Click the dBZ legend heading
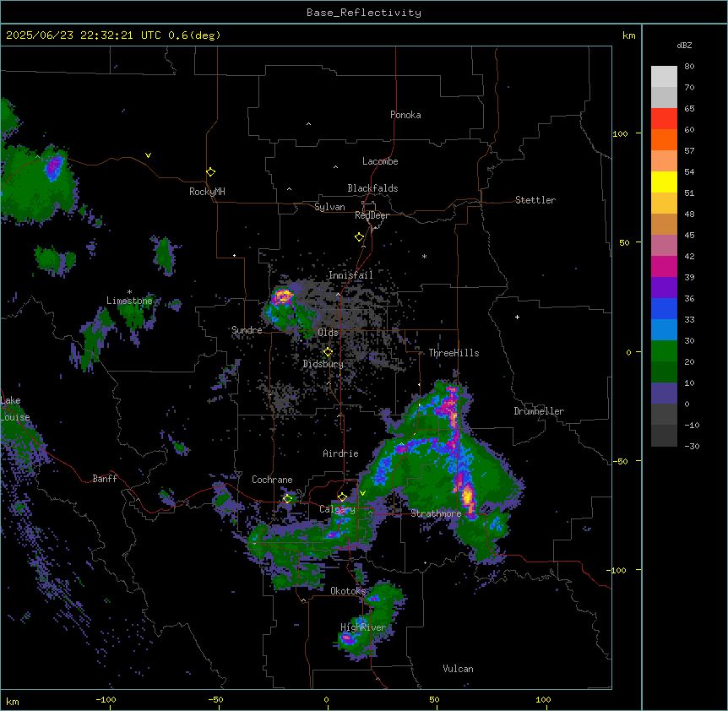 [684, 45]
